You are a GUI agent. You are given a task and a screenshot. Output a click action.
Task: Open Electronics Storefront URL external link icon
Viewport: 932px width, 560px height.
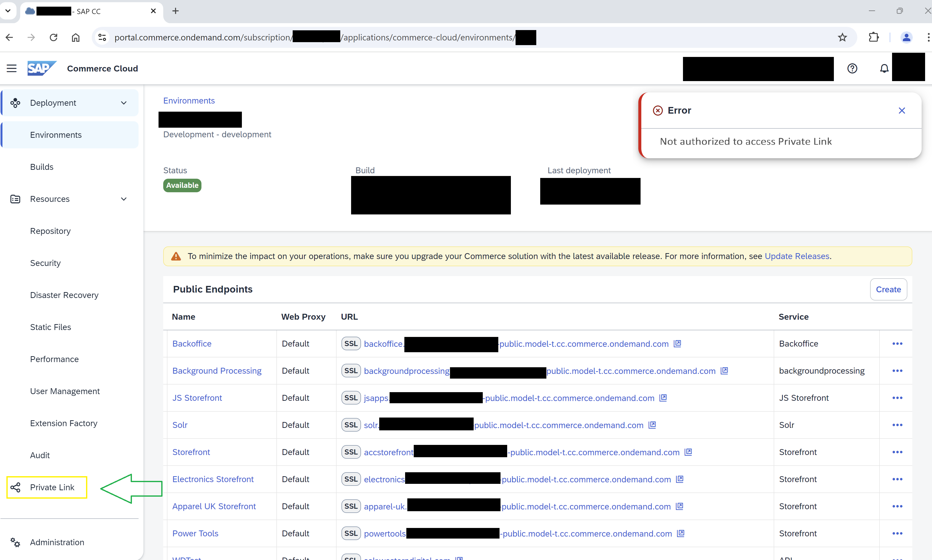coord(680,479)
